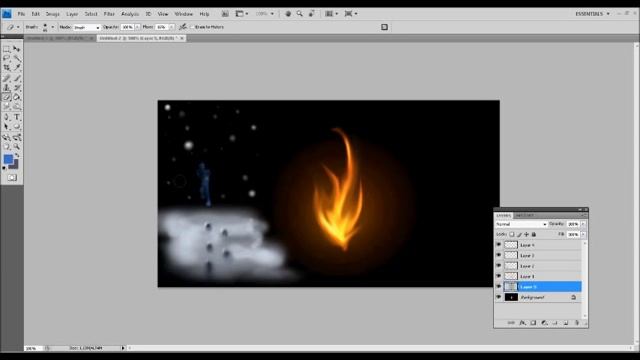640x360 pixels.
Task: Select the Magic Wand tool
Action: pos(17,58)
